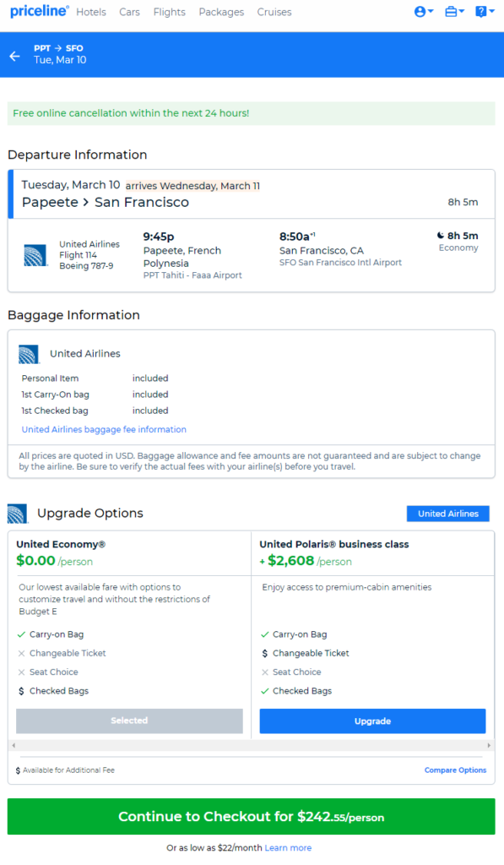
Task: Open the Flights menu item
Action: pos(170,12)
